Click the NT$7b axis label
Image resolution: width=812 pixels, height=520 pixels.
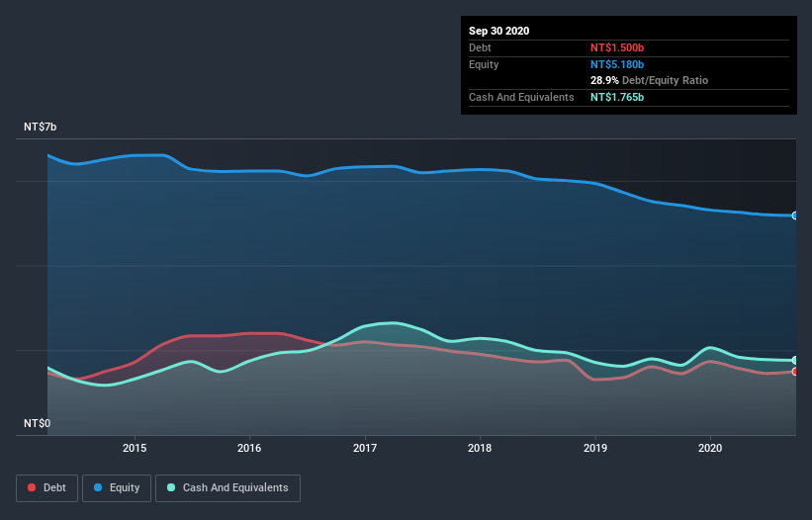(40, 127)
